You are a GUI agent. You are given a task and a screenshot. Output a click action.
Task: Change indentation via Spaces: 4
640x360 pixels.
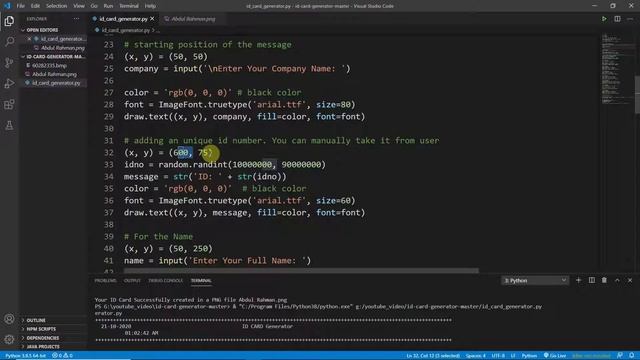pos(476,356)
